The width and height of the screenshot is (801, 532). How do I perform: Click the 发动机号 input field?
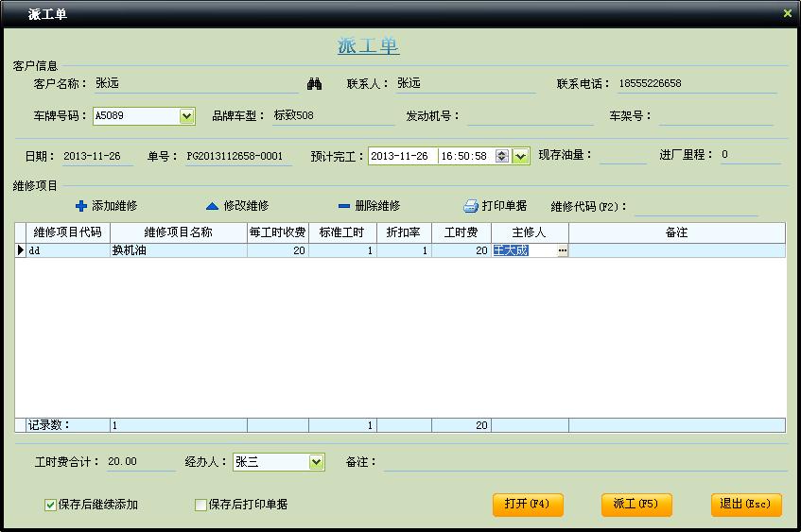point(531,116)
